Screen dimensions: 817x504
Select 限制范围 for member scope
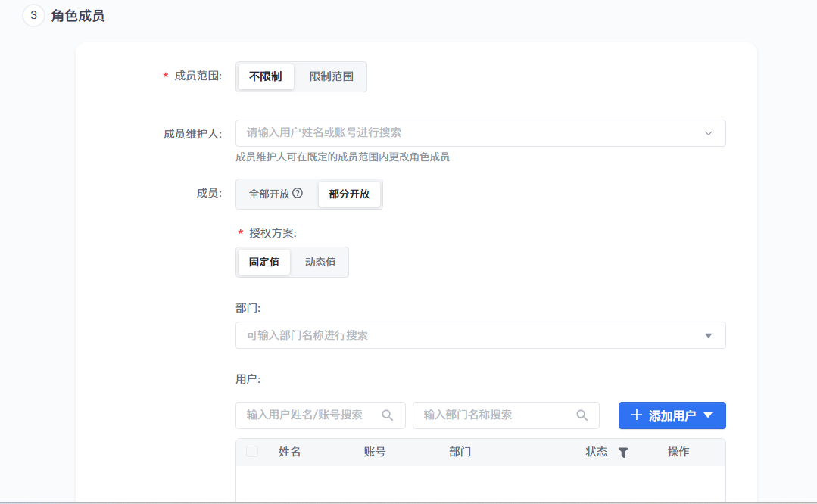pyautogui.click(x=331, y=76)
